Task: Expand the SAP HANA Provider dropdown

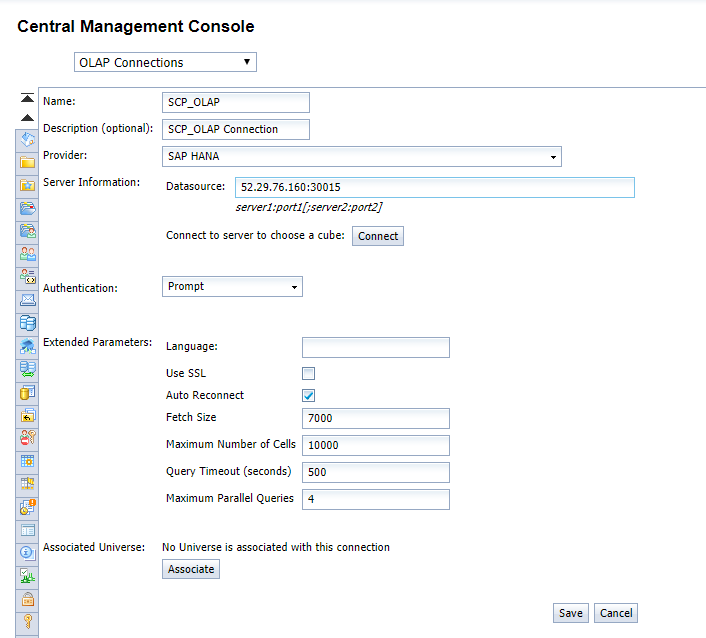Action: 362,156
